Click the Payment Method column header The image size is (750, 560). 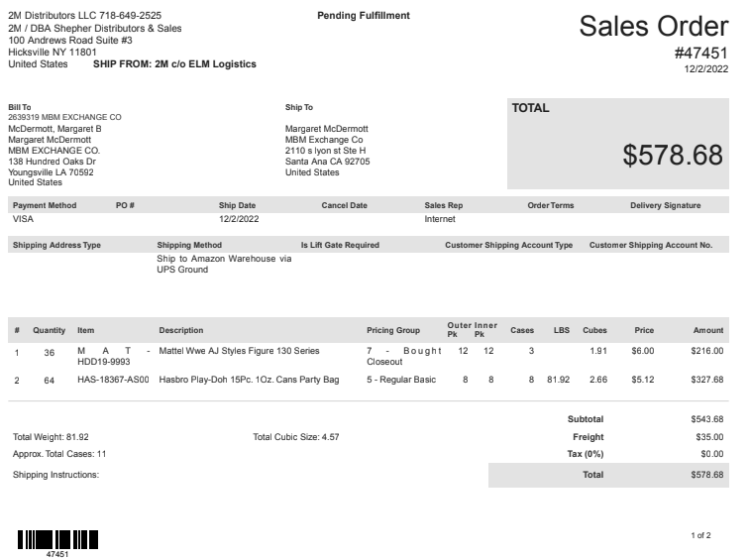point(45,205)
